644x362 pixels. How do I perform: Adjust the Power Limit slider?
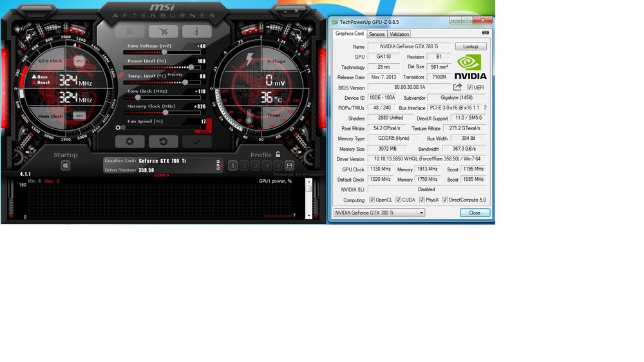click(x=162, y=68)
